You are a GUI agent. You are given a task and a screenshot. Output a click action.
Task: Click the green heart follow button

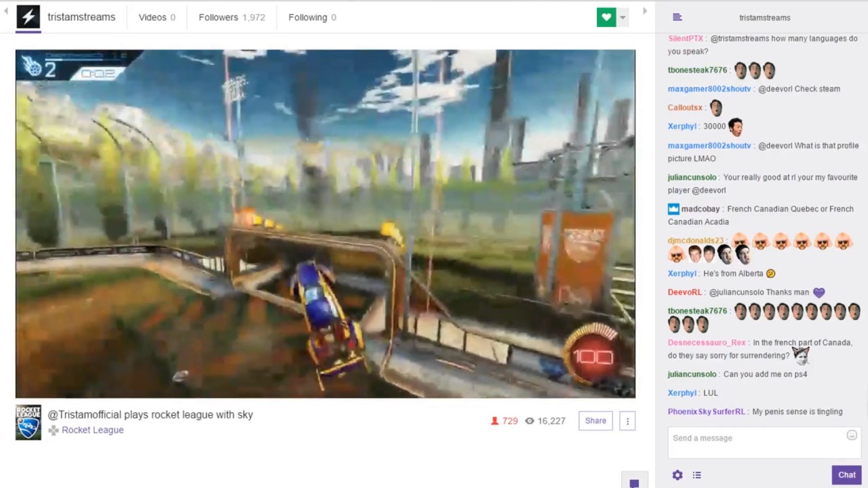tap(606, 18)
